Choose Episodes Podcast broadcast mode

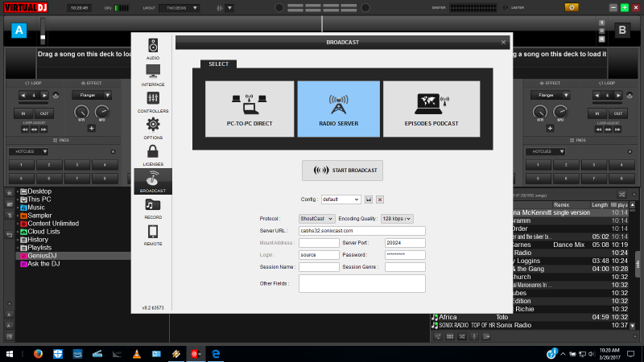(x=431, y=109)
